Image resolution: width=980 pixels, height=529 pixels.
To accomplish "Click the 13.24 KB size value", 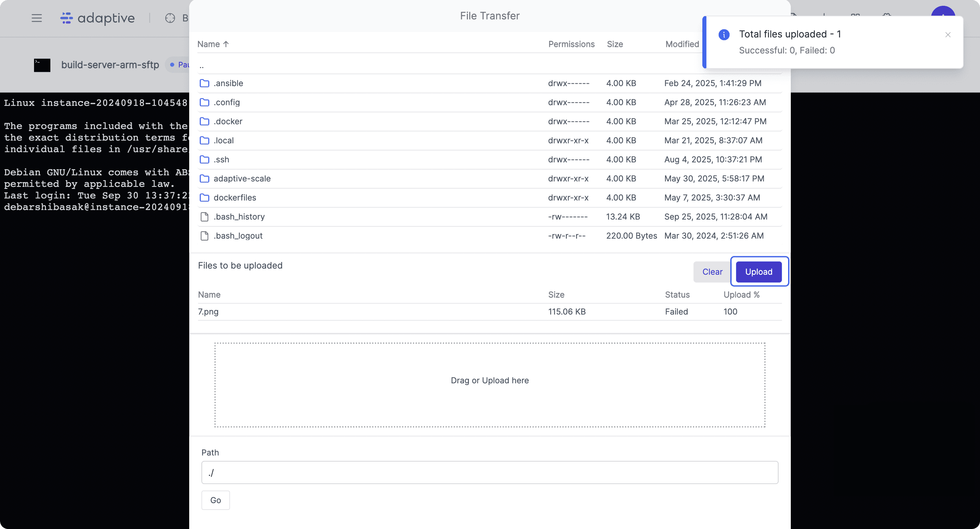I will coord(623,217).
